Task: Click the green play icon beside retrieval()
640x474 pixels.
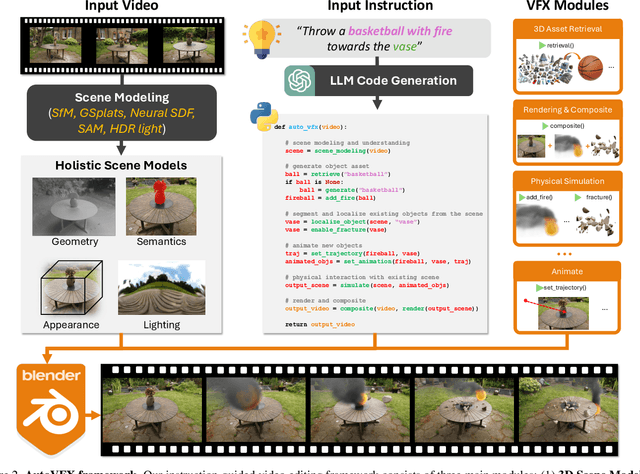Action: 543,45
